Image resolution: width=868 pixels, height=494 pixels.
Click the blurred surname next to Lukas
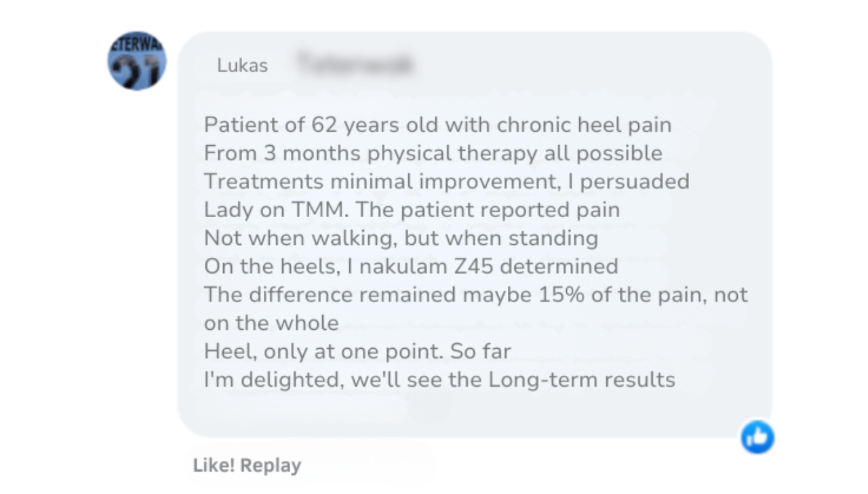(355, 65)
